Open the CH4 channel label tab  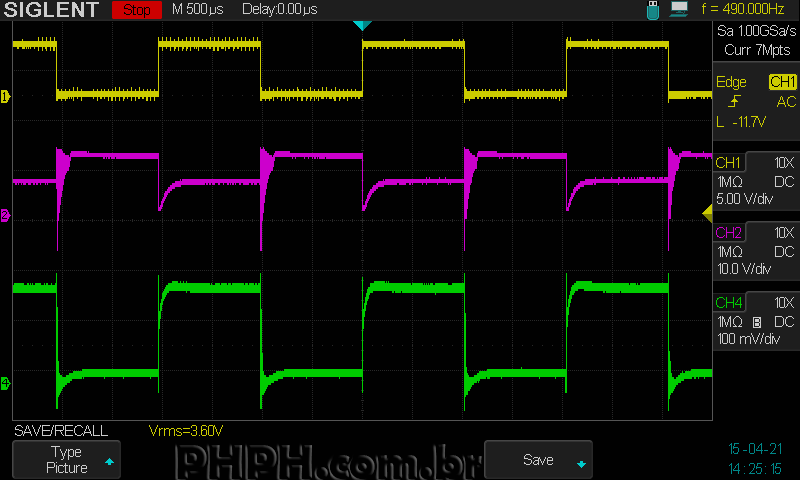pos(729,302)
